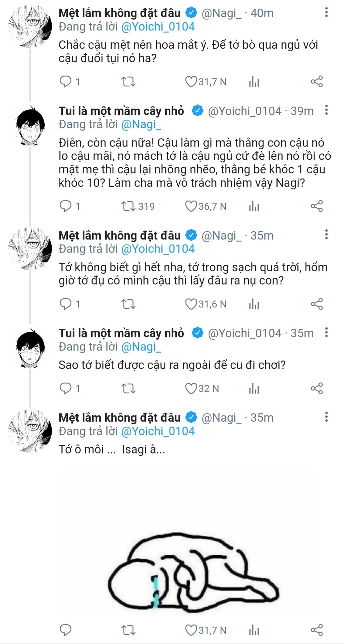This screenshot has width=344, height=644.
Task: Open @Yoichi_0104 mention link in first tweet
Action: [x=158, y=26]
